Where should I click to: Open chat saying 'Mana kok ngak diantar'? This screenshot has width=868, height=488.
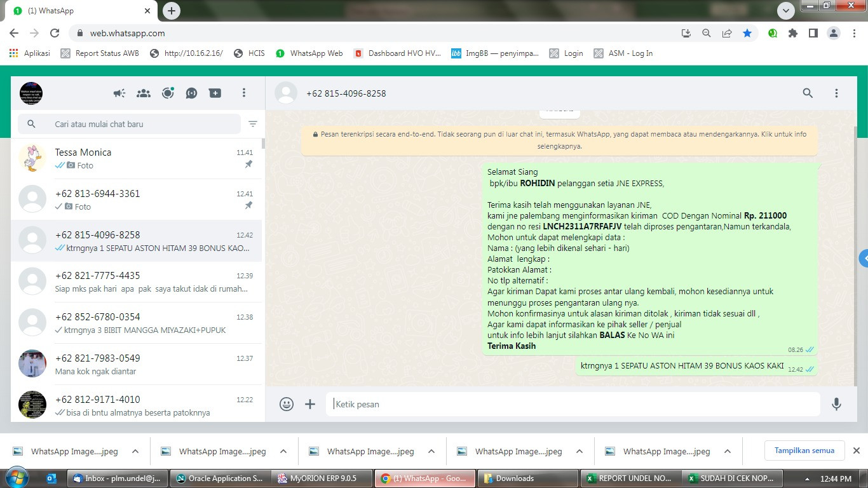click(137, 365)
